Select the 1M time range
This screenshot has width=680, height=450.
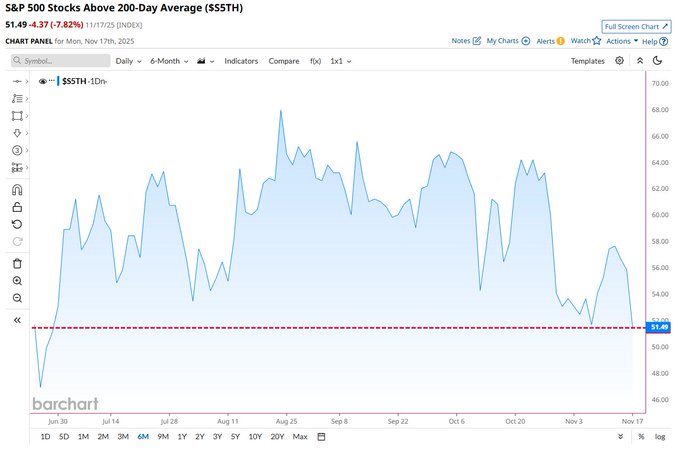83,437
